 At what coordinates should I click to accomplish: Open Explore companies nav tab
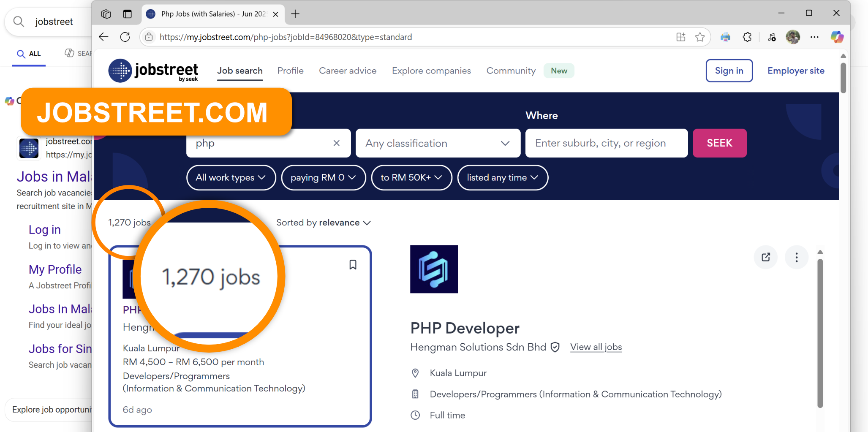(x=431, y=71)
